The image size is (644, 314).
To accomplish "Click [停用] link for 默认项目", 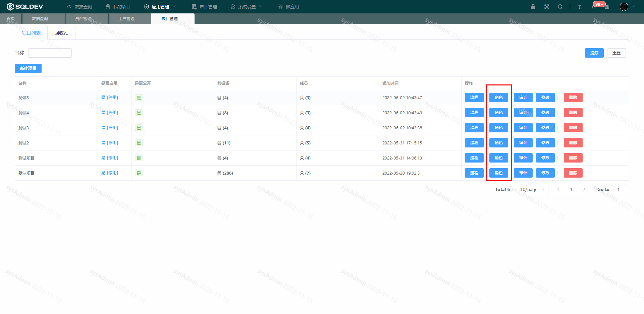I will click(x=112, y=173).
